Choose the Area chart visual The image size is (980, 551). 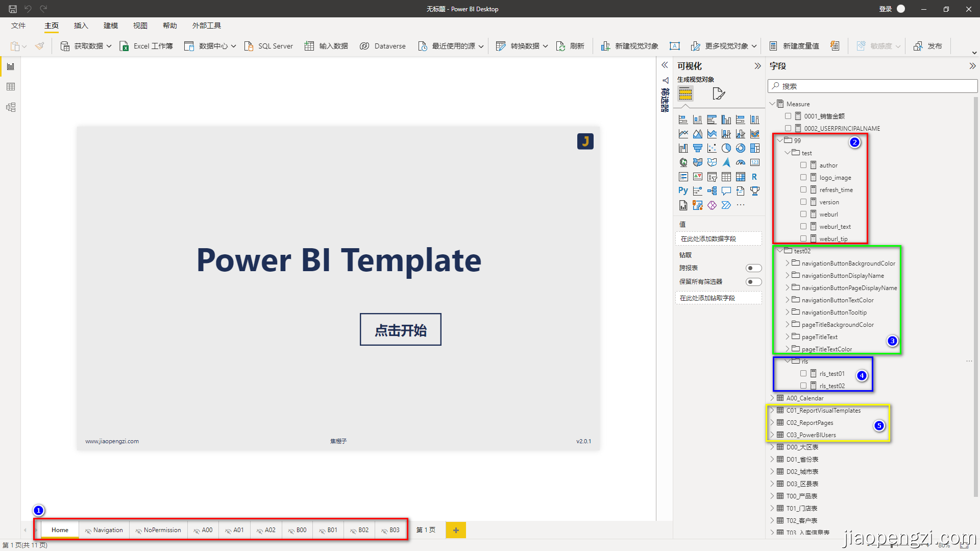tap(698, 134)
